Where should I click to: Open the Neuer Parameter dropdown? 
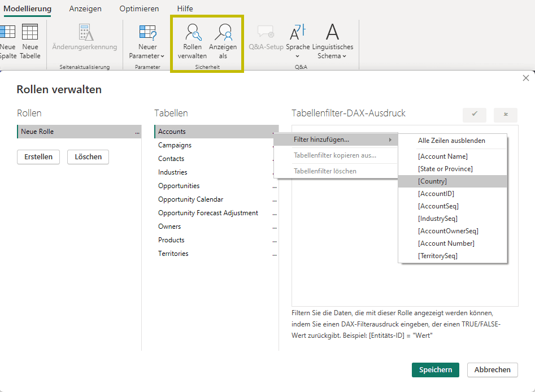click(x=147, y=41)
